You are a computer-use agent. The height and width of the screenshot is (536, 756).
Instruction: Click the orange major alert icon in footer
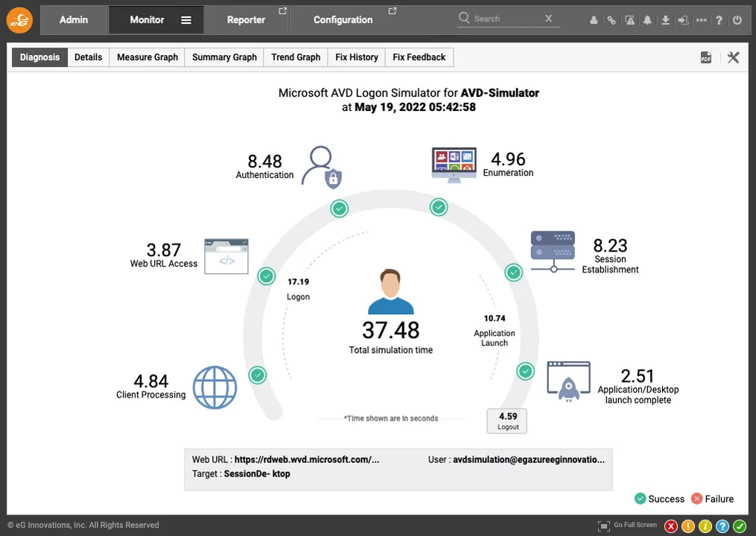click(x=688, y=526)
